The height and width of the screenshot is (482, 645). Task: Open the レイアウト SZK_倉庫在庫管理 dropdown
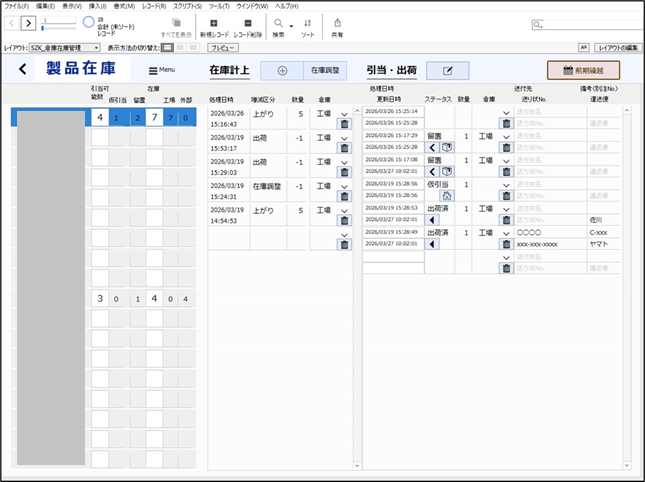click(x=65, y=47)
